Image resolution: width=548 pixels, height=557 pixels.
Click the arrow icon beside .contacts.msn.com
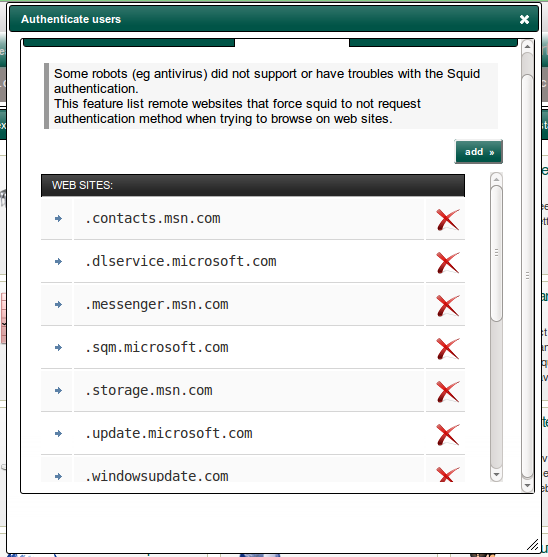[59, 218]
